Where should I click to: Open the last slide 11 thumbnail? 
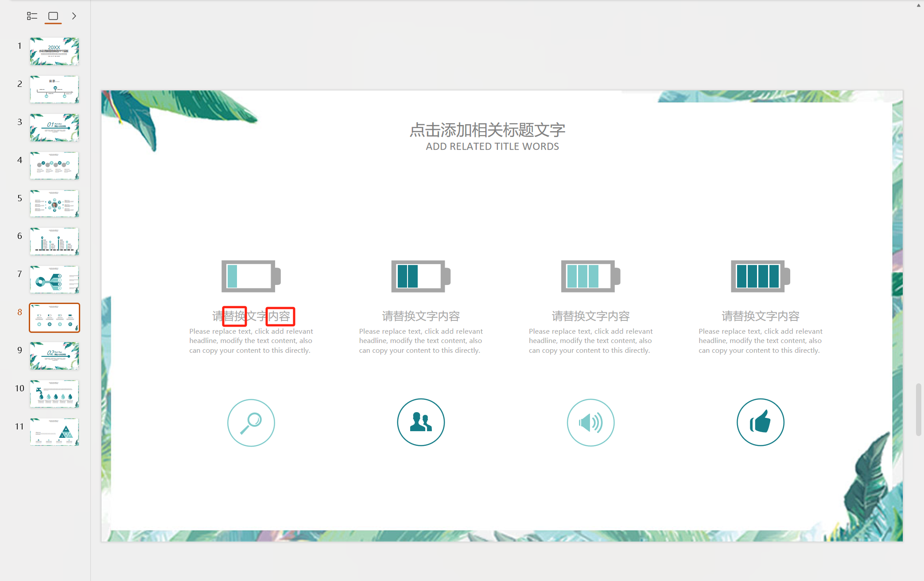tap(54, 432)
